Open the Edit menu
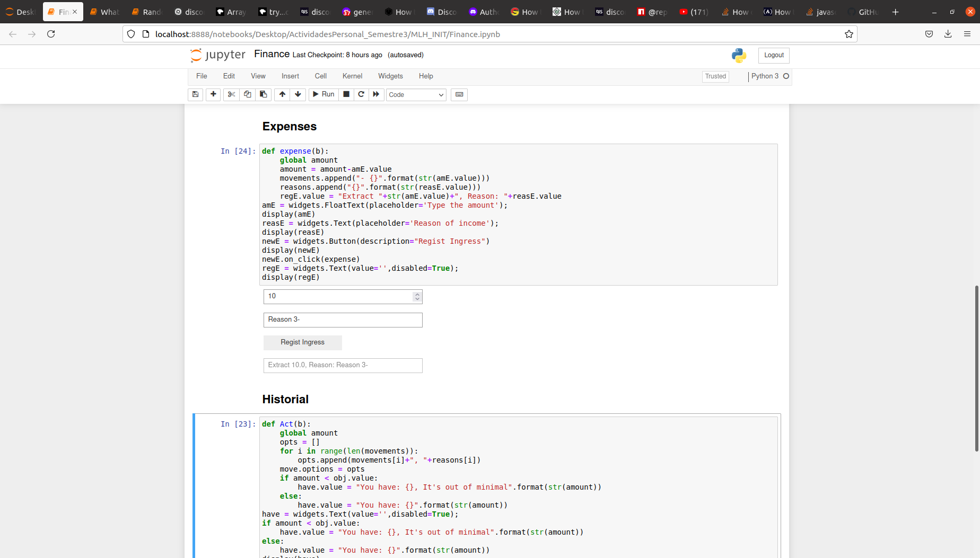Screen dimensions: 980x558 point(229,76)
